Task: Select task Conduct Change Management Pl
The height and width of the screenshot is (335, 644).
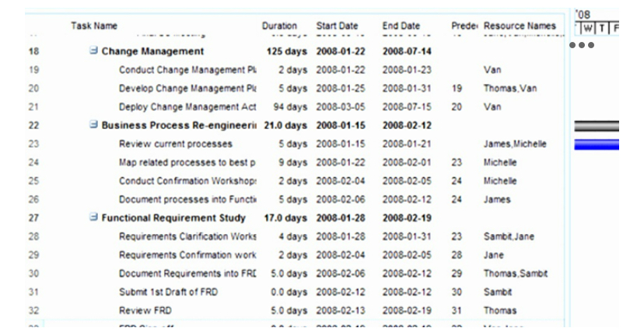Action: click(187, 70)
